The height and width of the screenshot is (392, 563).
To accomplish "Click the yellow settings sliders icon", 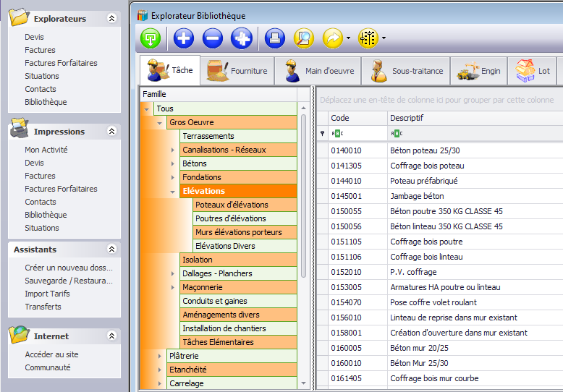I will point(368,38).
